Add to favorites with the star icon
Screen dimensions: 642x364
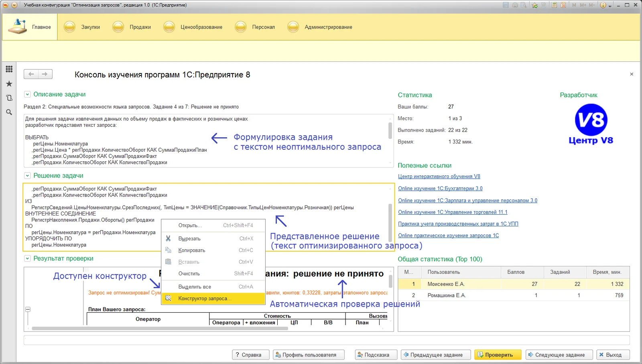click(534, 5)
